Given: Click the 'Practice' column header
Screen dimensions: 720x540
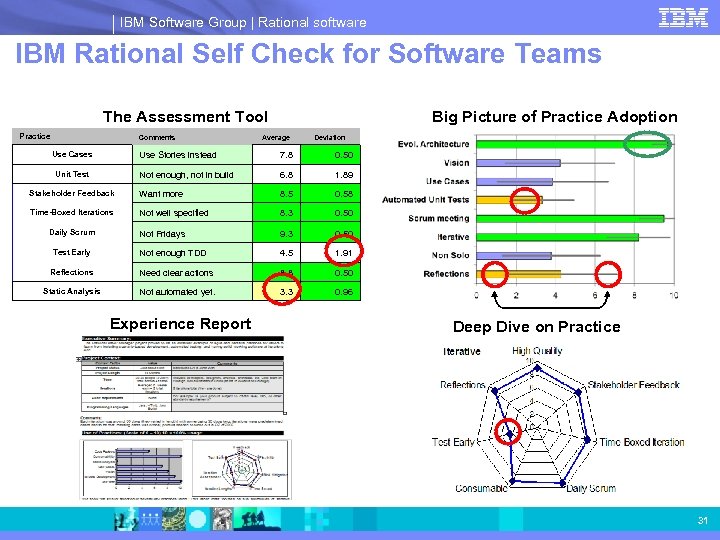Looking at the screenshot, I should 35,136.
